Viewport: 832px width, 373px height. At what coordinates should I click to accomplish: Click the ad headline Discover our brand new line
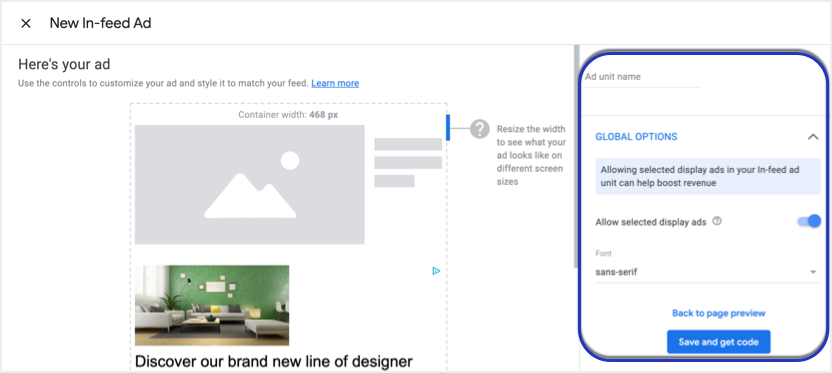tap(274, 361)
